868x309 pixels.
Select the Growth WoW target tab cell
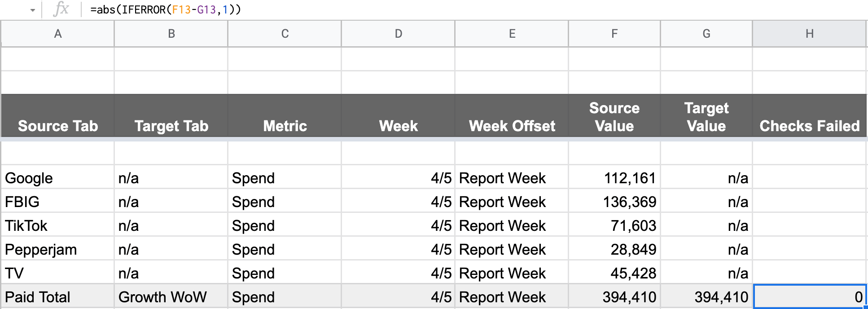tap(171, 297)
